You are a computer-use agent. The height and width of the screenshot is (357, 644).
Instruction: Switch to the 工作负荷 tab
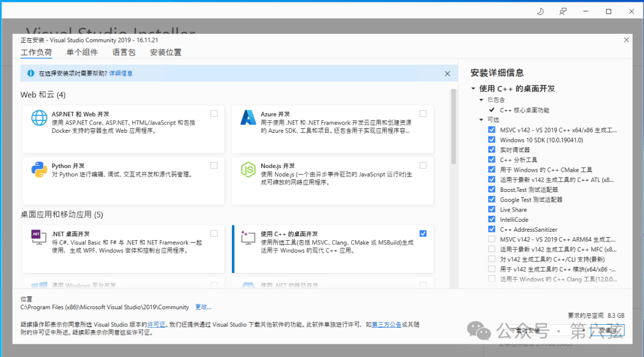[x=36, y=52]
